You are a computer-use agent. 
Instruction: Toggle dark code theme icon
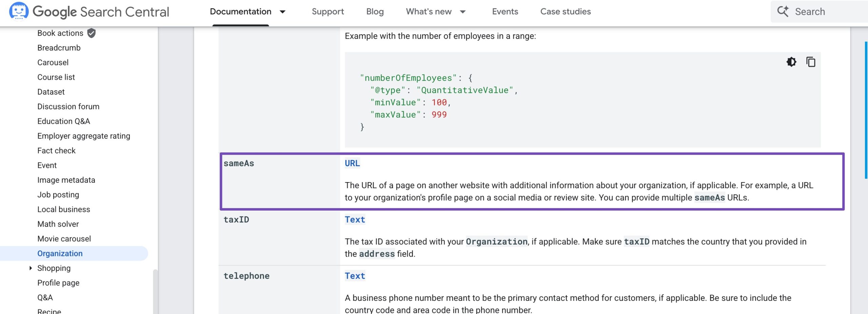click(791, 62)
